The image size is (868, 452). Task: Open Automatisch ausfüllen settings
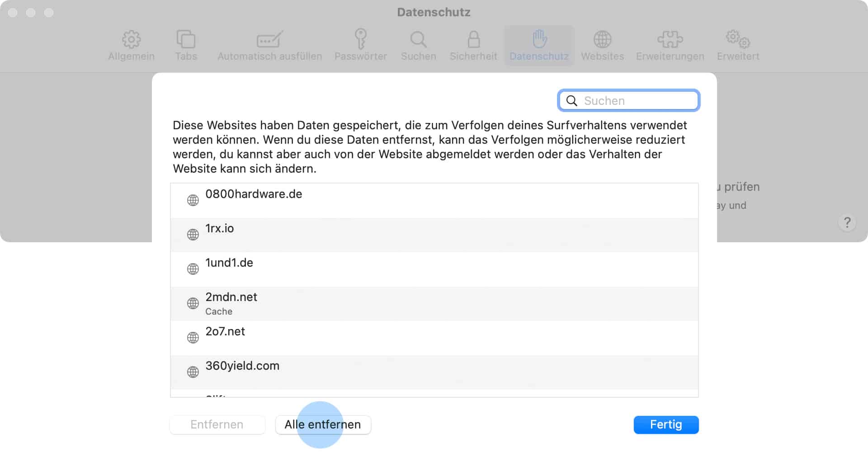coord(269,46)
